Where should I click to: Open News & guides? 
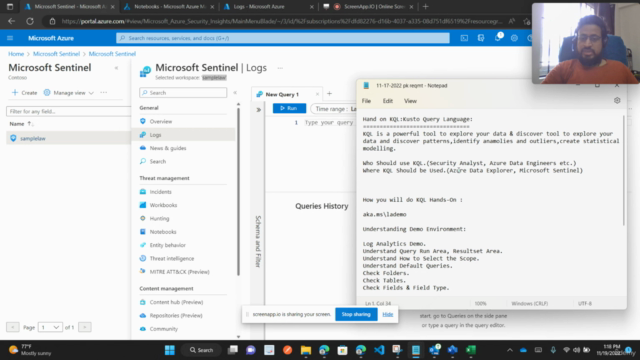click(x=168, y=148)
